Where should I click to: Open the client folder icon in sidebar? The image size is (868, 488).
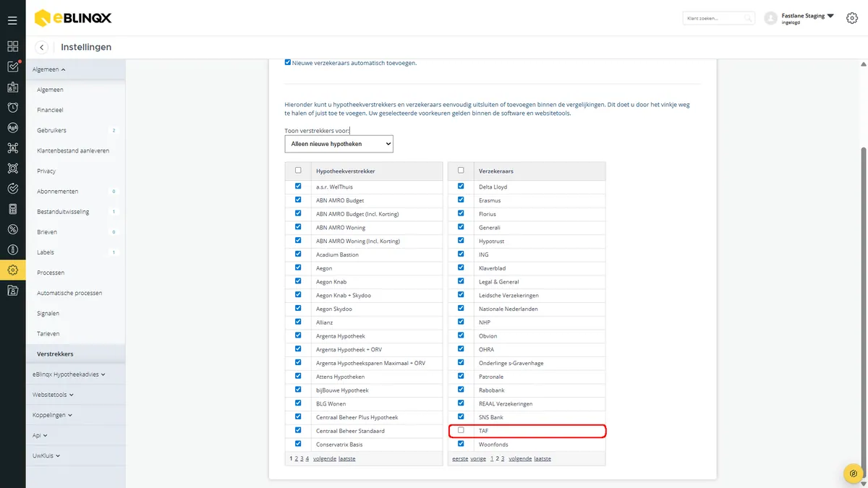[12, 291]
